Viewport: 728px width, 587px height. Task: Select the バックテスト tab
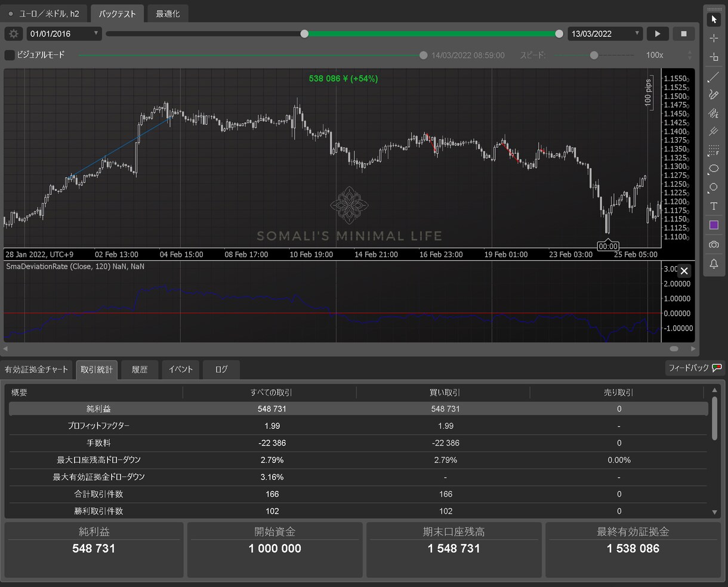tap(118, 14)
